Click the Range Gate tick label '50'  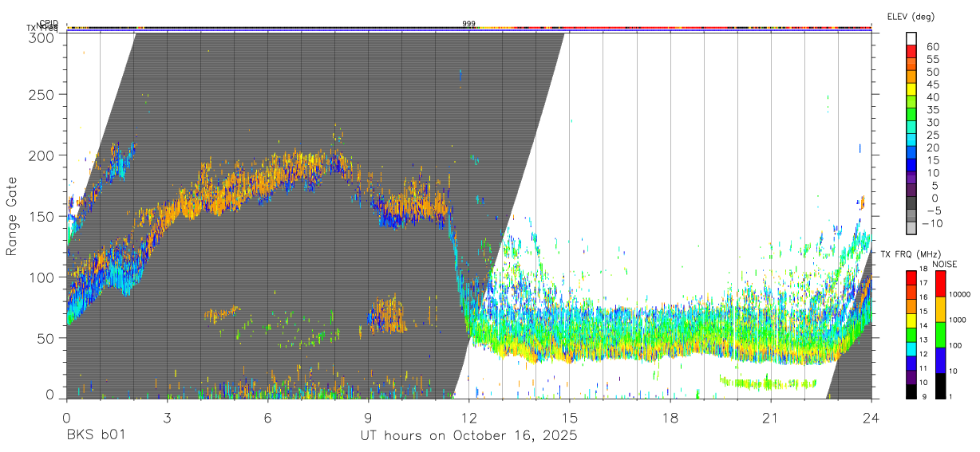coord(45,338)
